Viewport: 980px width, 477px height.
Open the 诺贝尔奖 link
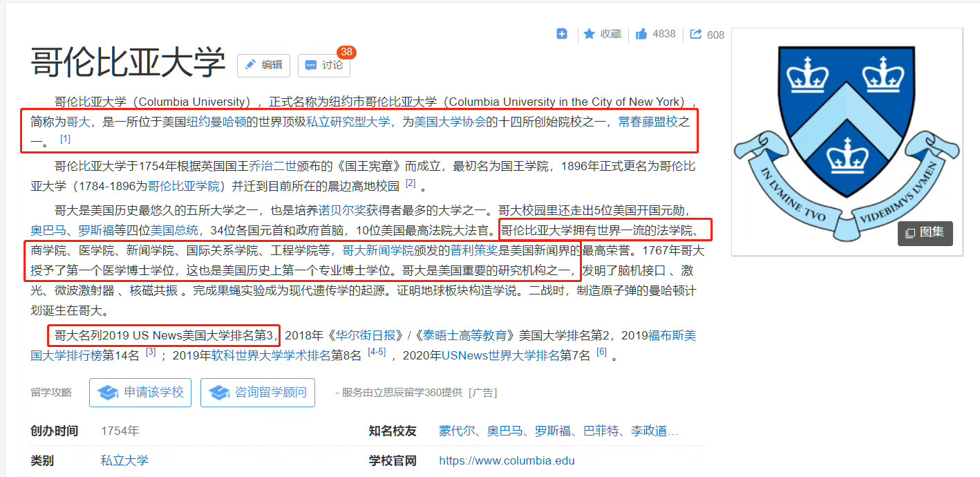click(x=342, y=210)
